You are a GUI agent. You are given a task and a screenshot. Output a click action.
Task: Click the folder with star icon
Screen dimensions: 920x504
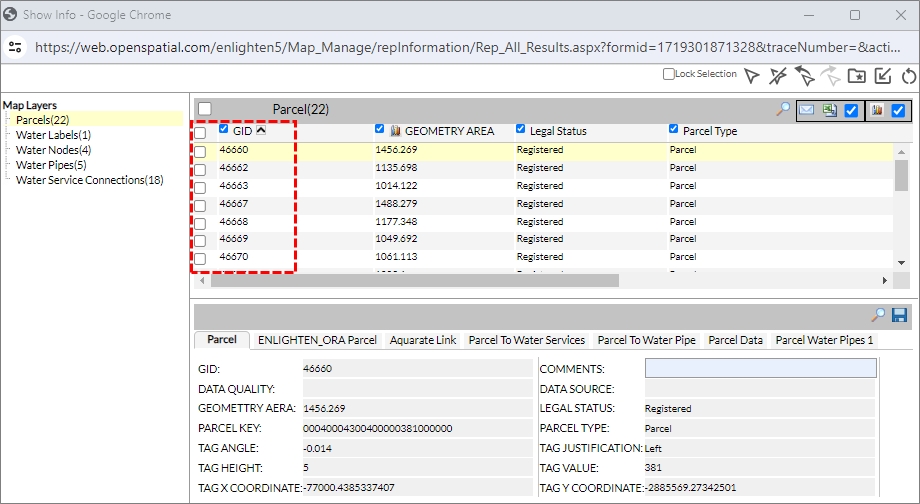[856, 75]
